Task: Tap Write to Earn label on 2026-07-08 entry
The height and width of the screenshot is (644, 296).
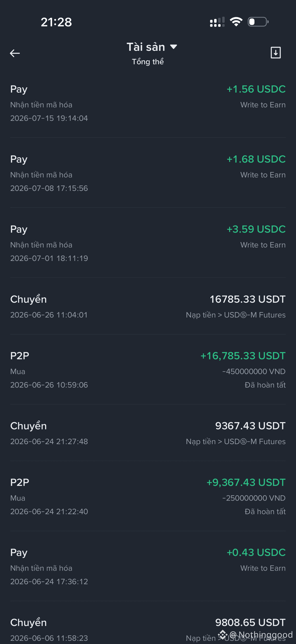Action: coord(263,175)
